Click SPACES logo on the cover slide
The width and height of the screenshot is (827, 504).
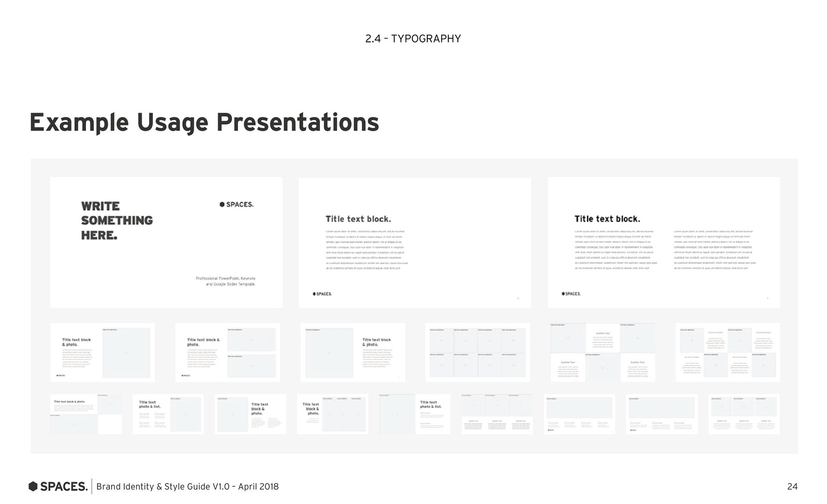point(236,204)
